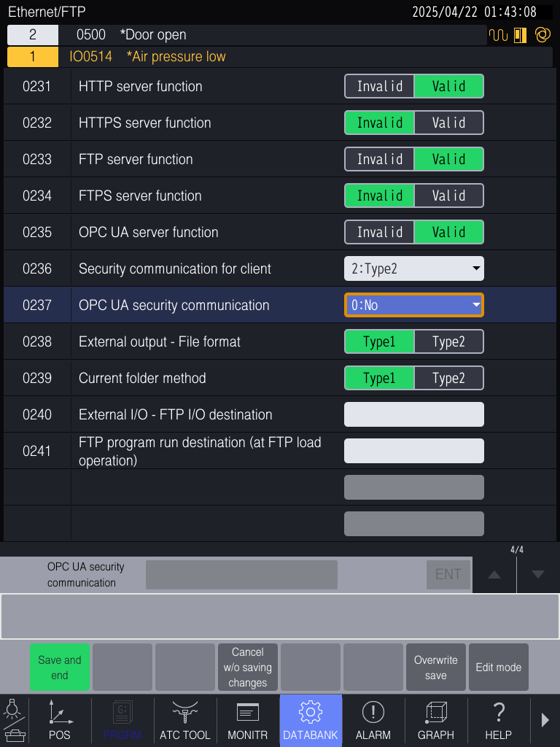
Task: Set FTP server function to Invalid
Action: coord(379,159)
